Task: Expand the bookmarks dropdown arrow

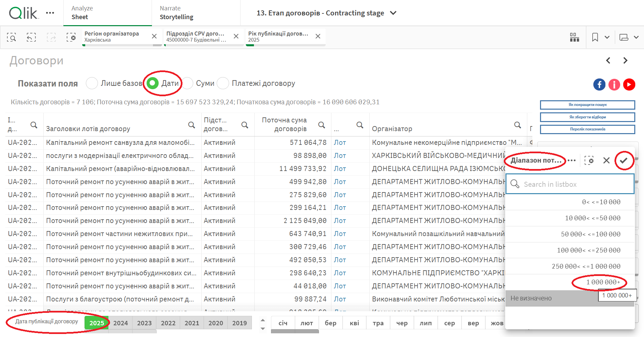Action: [607, 37]
